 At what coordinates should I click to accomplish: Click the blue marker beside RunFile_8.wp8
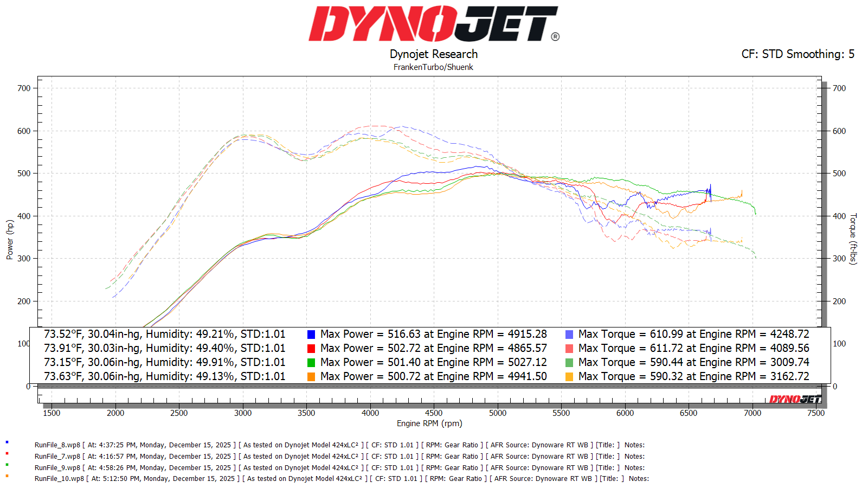point(7,442)
